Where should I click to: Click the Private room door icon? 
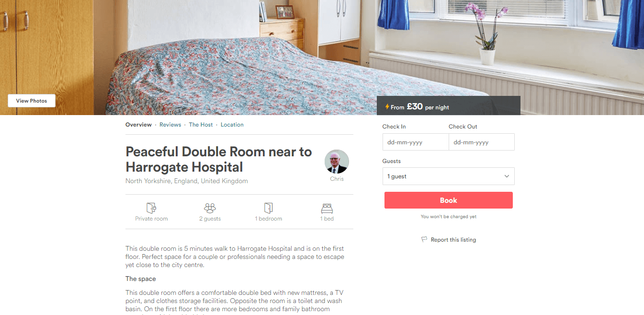[151, 208]
